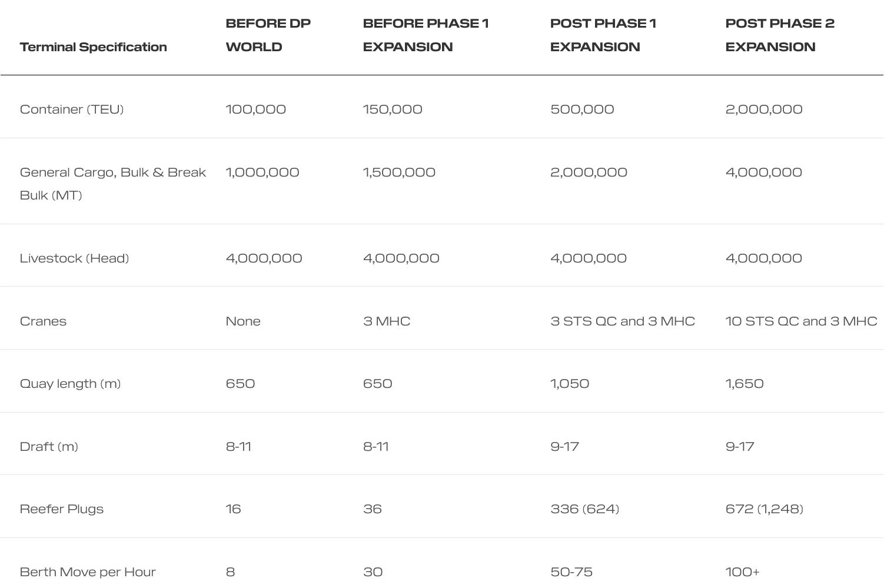Click the POST PHASE 2 EXPANSION header
The width and height of the screenshot is (894, 588).
[x=780, y=35]
